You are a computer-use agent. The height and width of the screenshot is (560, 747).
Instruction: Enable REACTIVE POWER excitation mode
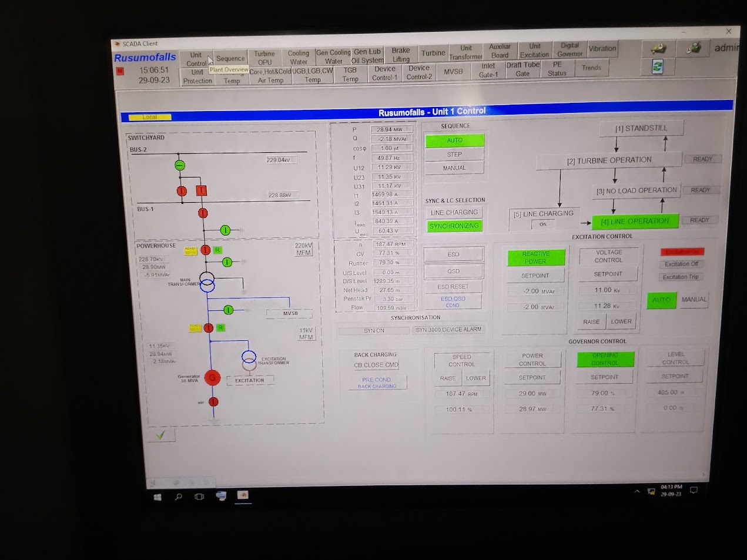535,257
